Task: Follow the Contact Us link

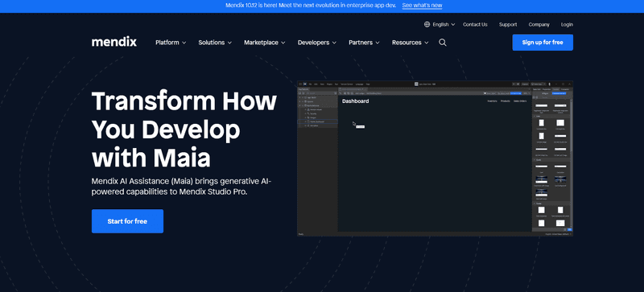Action: [475, 25]
